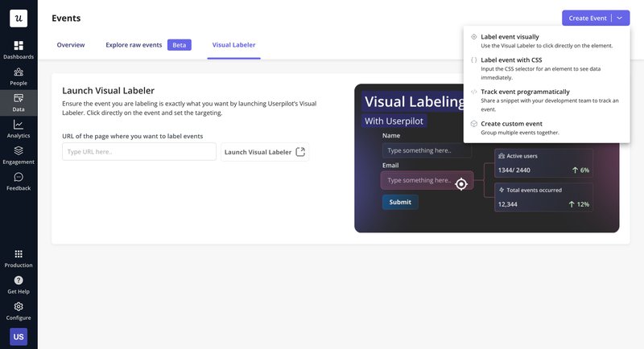The height and width of the screenshot is (349, 644).
Task: Select the Visual Labeler tab
Action: tap(233, 45)
